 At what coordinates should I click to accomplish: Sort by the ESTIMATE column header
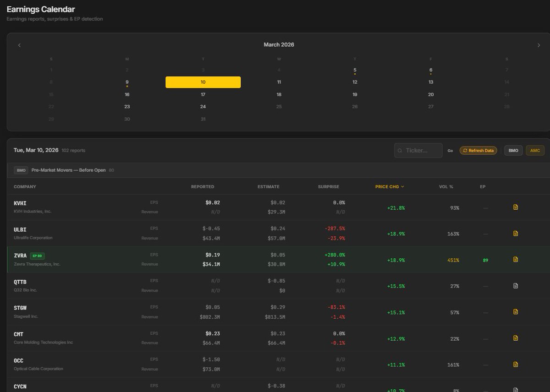pos(268,187)
